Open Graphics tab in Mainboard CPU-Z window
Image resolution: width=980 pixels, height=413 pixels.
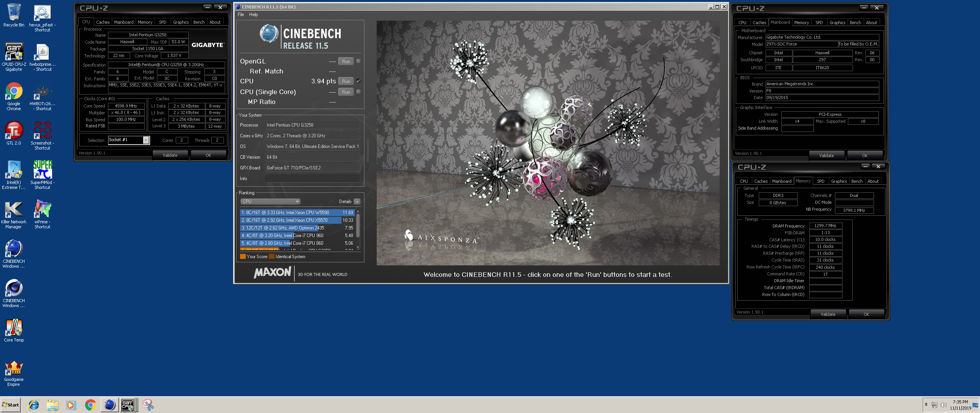[837, 23]
